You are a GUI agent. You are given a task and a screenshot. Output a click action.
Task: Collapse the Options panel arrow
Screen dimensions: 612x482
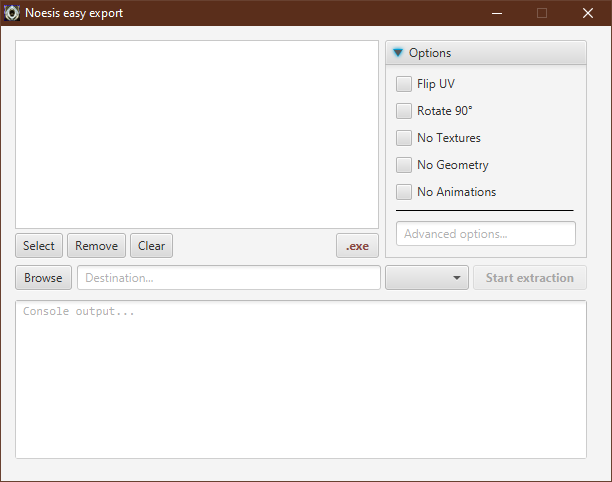[398, 53]
